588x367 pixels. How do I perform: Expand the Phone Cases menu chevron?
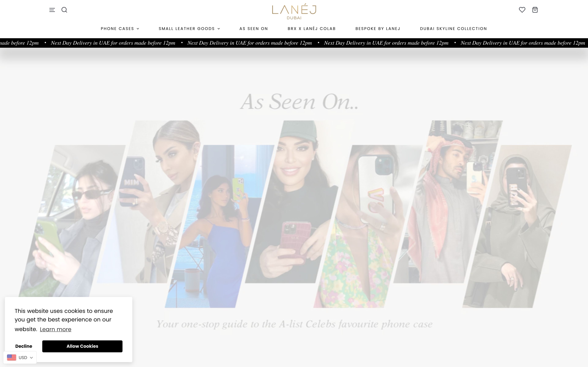tap(138, 29)
